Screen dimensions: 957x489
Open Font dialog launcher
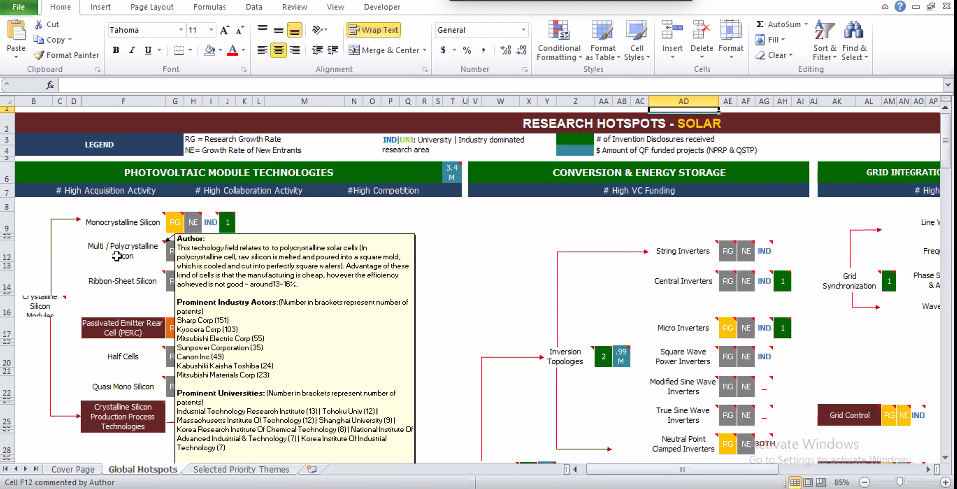coord(243,70)
